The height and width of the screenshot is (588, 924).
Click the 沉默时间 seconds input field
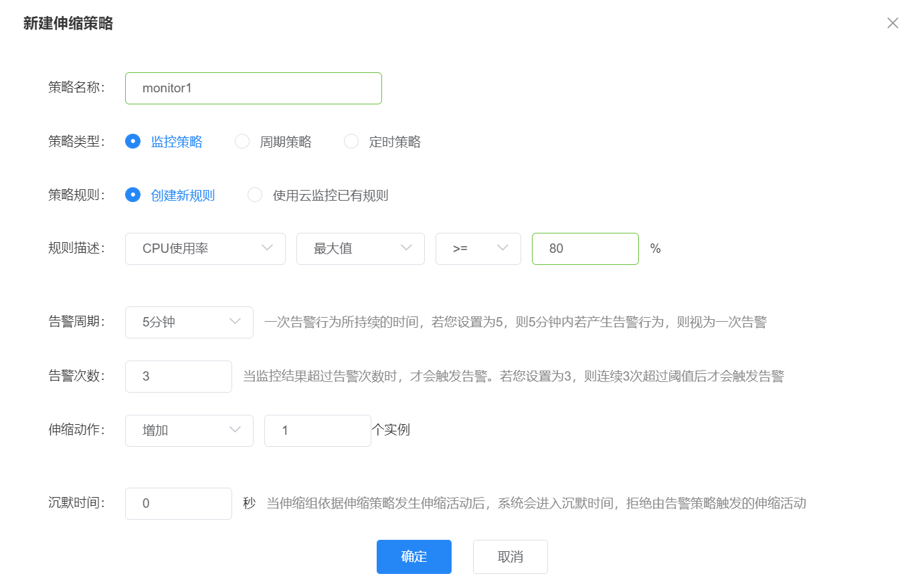pos(178,504)
